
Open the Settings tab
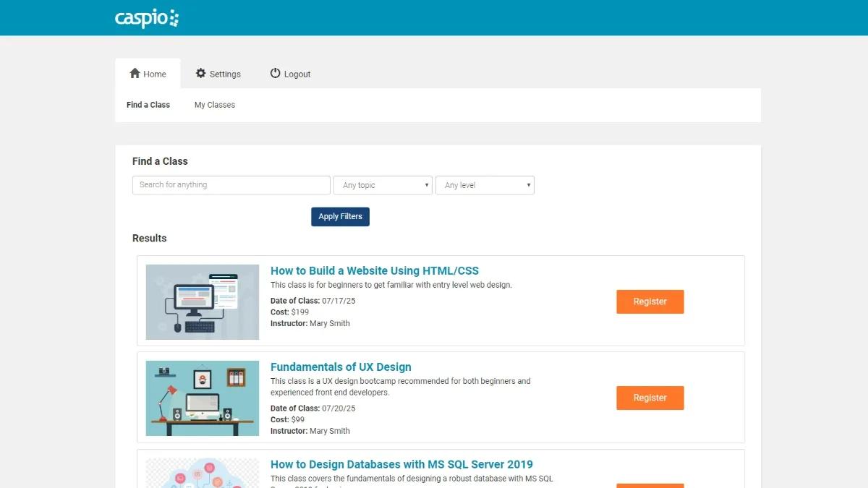218,74
